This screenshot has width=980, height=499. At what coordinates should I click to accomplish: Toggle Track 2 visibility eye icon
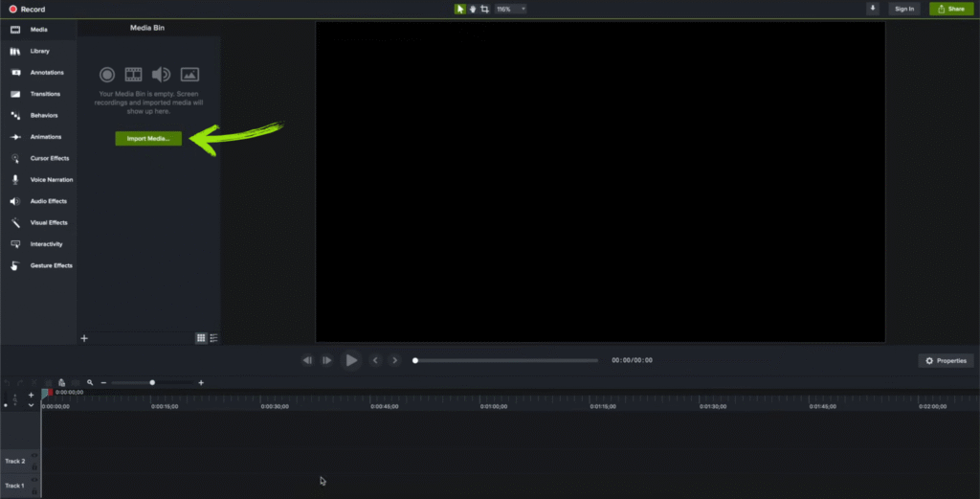coord(34,455)
